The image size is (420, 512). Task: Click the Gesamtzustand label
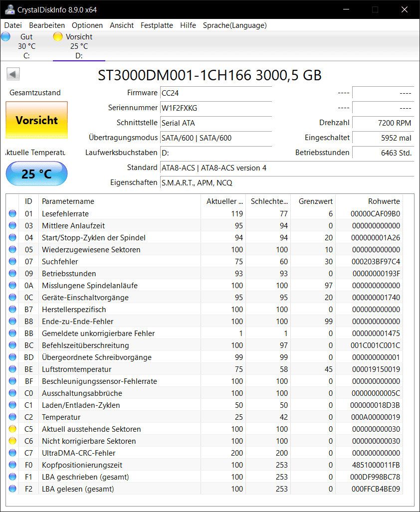click(x=35, y=93)
